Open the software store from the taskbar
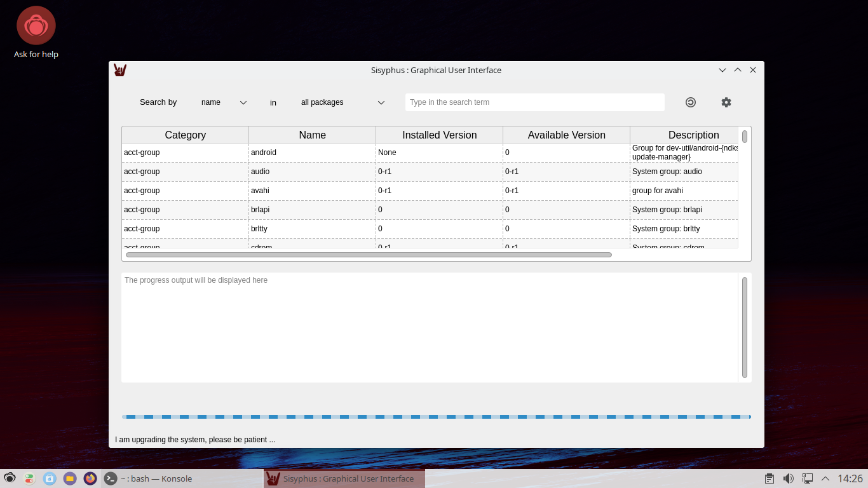This screenshot has width=868, height=488. coord(50,478)
